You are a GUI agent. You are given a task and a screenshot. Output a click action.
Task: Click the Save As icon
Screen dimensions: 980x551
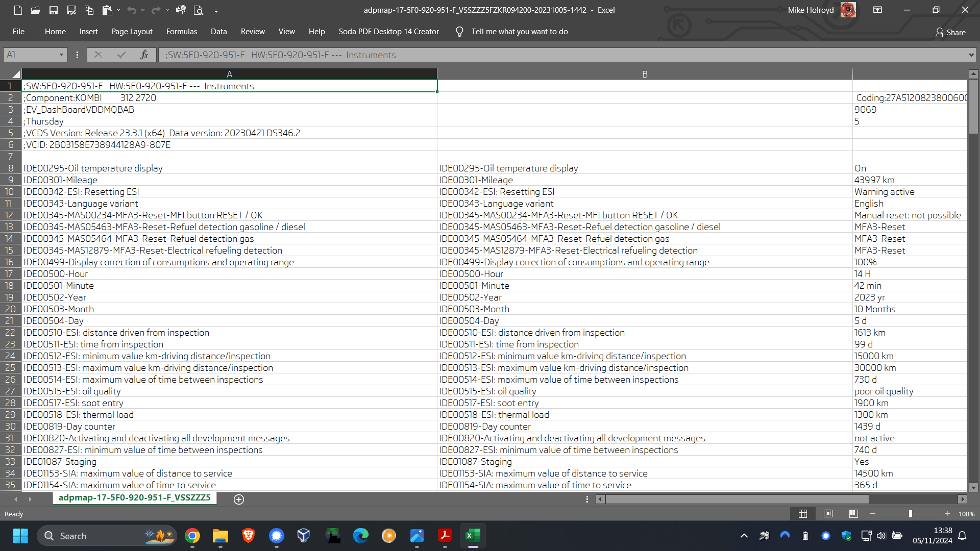[x=71, y=10]
